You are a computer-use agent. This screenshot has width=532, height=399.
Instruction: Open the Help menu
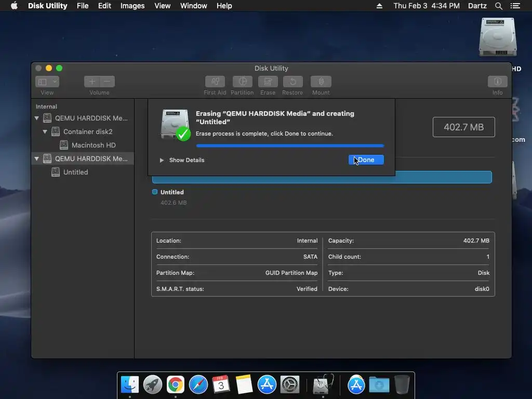[x=224, y=6]
